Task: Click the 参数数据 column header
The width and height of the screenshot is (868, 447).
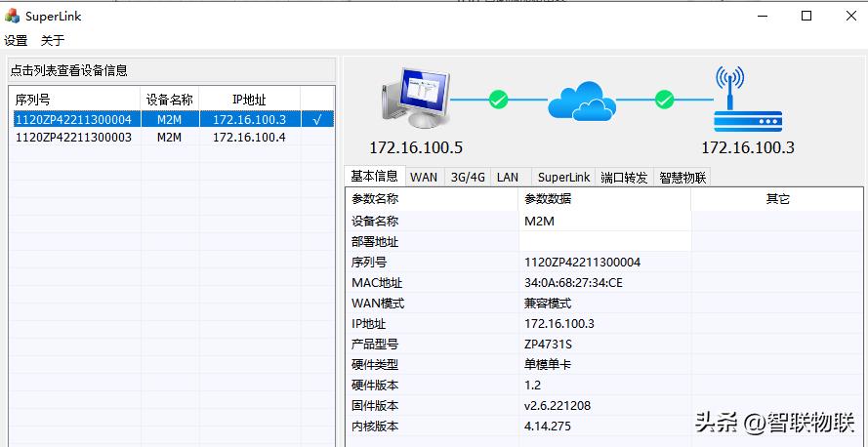Action: point(604,200)
